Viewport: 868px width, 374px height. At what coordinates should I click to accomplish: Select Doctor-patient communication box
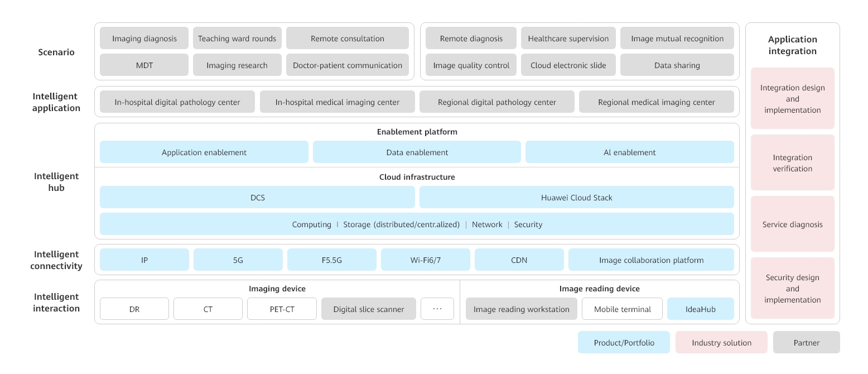click(348, 65)
